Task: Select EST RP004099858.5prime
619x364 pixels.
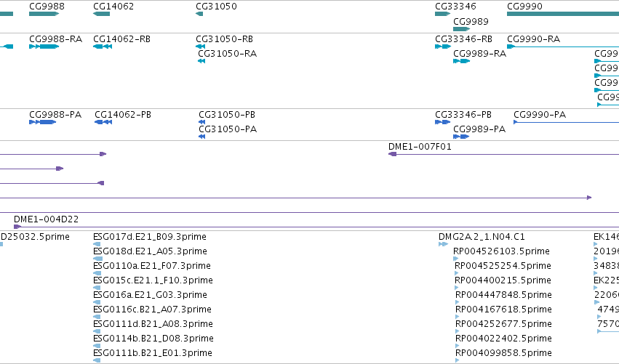Action: [x=504, y=353]
